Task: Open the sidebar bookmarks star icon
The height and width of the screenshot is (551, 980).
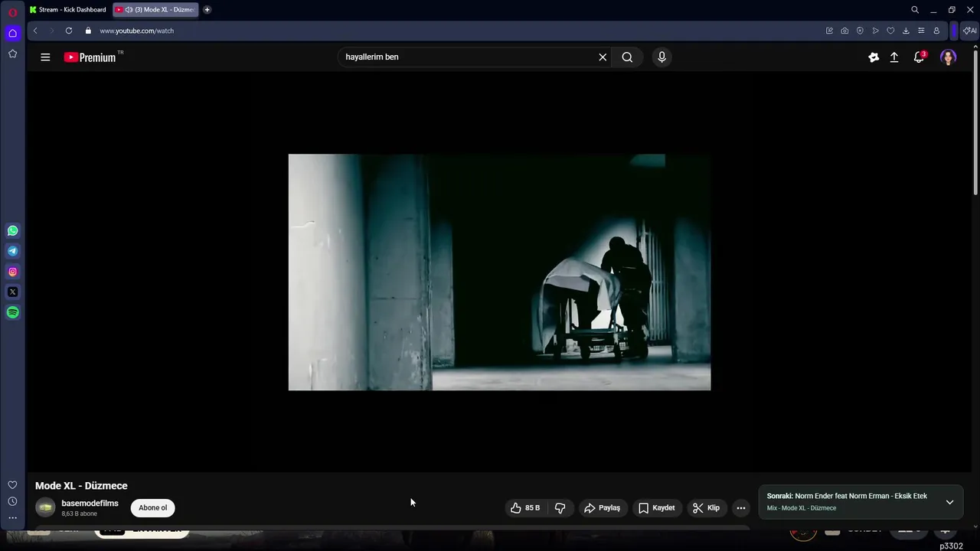Action: [x=12, y=54]
